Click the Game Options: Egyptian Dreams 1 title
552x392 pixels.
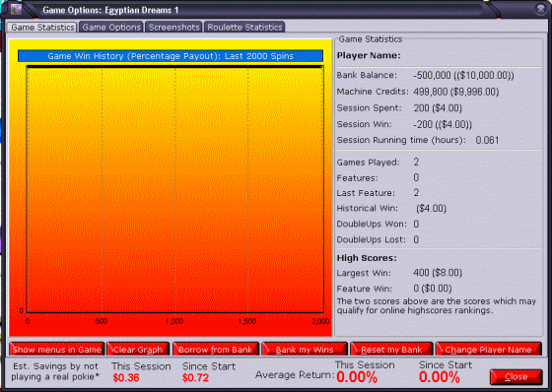coord(110,10)
